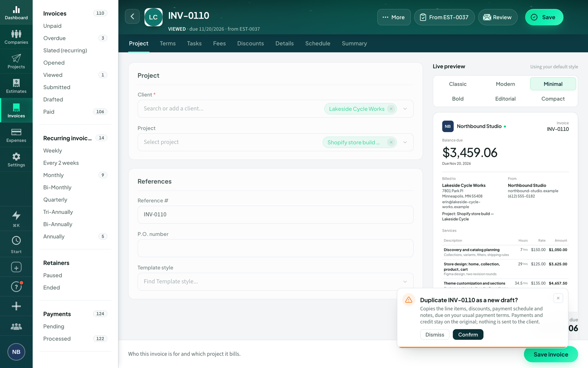Select Minimal preview style
The height and width of the screenshot is (368, 588).
[x=553, y=84]
